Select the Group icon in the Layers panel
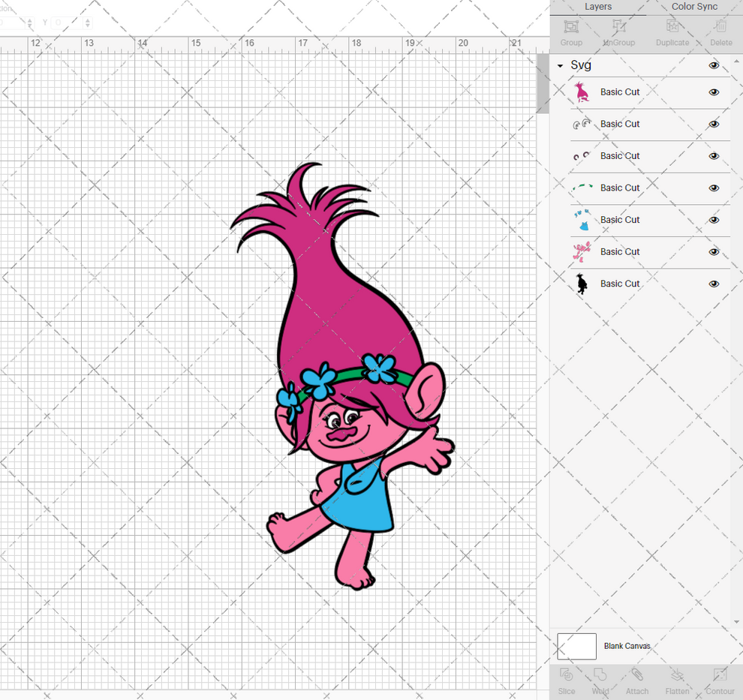This screenshot has height=700, width=743. 570,32
